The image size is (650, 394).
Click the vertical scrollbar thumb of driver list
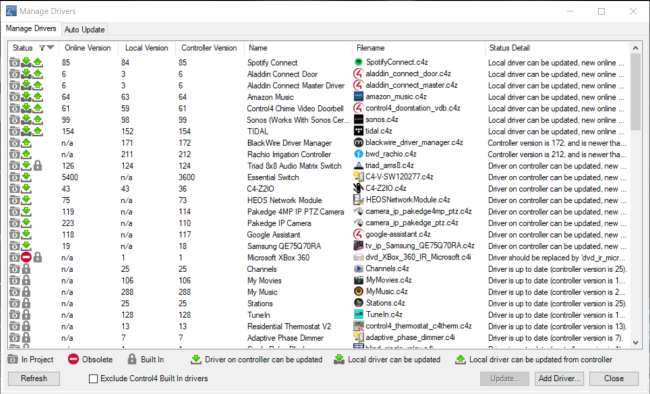(x=635, y=92)
